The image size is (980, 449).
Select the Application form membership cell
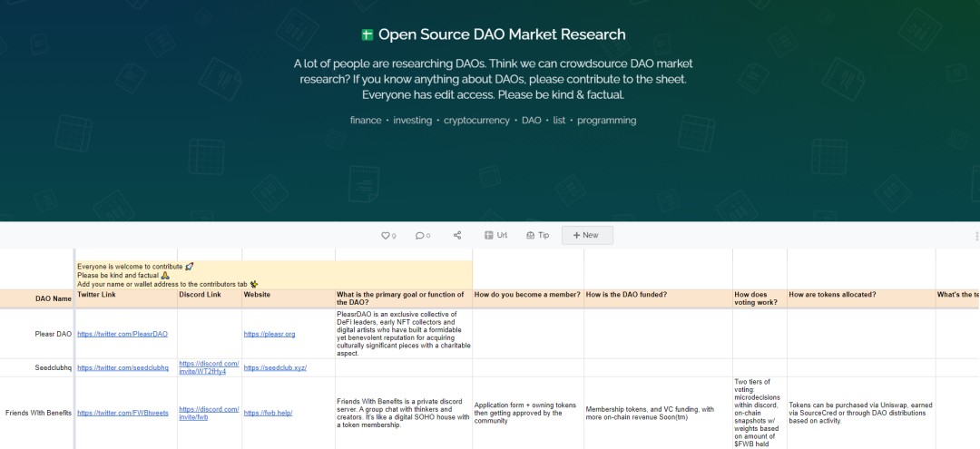click(x=528, y=413)
